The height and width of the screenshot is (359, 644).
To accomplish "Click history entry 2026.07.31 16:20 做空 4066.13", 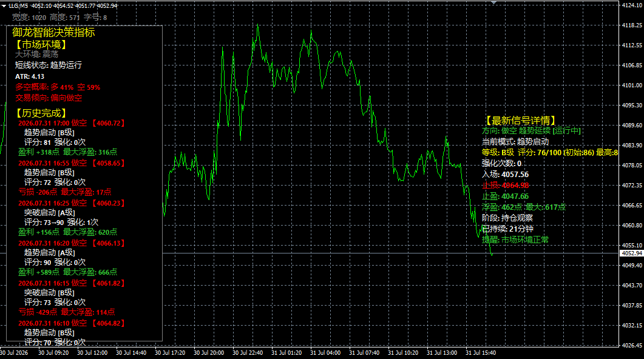I will coord(72,243).
